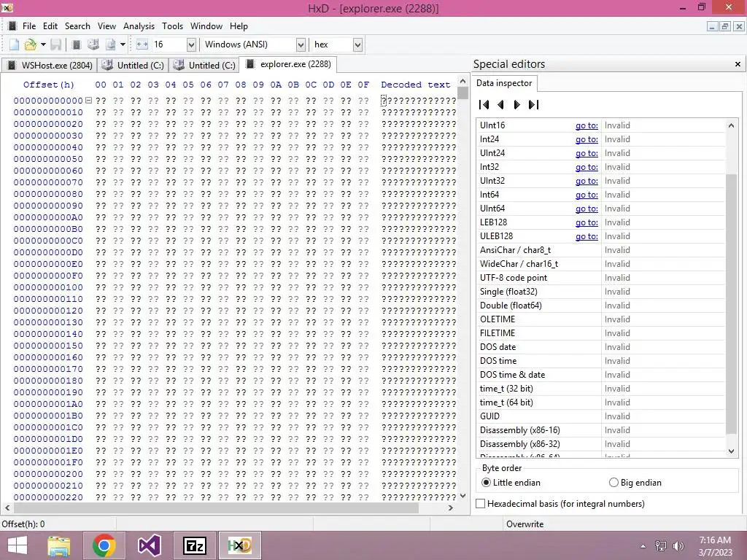Click the Decoded text column header
The image size is (747, 560).
pyautogui.click(x=415, y=85)
